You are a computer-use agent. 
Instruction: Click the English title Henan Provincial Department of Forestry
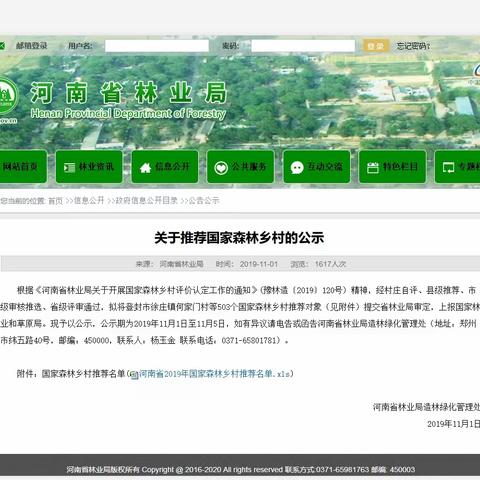[x=128, y=114]
